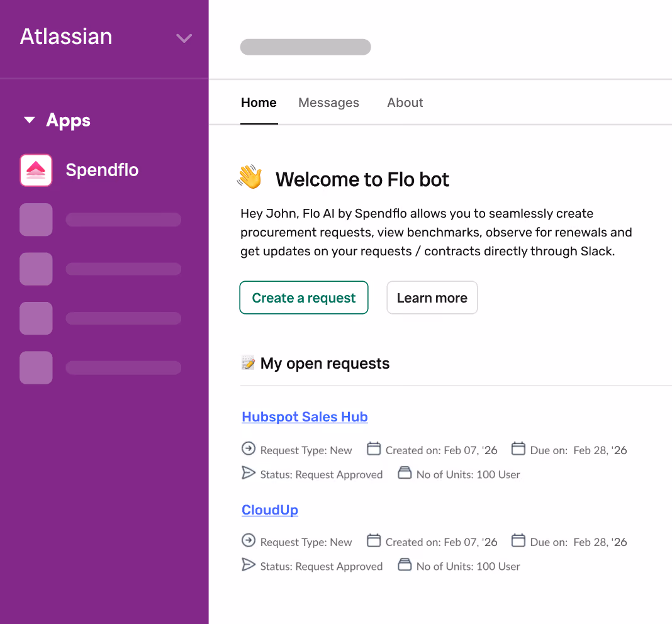Click 'No of Units: 100 User' under CloudUp
The height and width of the screenshot is (624, 672).
468,566
